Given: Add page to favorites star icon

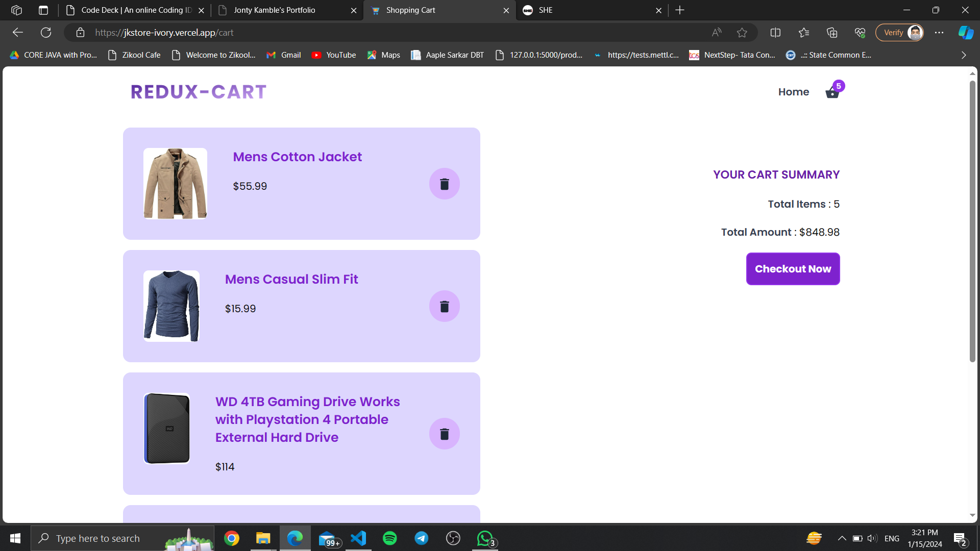Looking at the screenshot, I should [x=742, y=33].
